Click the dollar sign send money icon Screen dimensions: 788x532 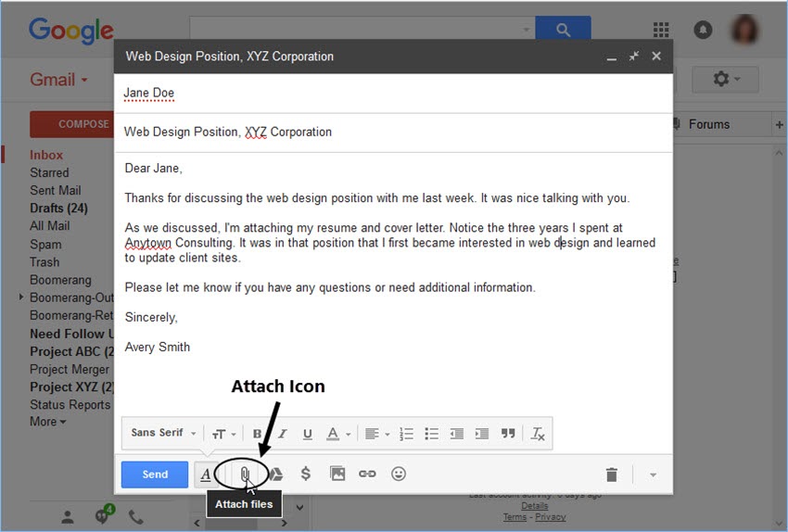pyautogui.click(x=306, y=474)
